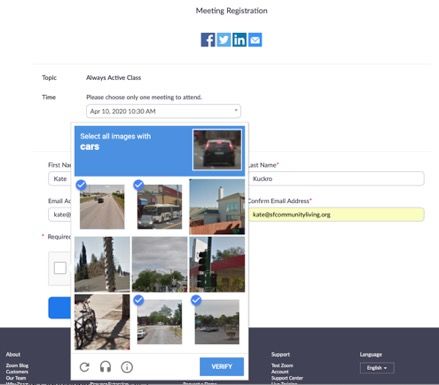
Task: Click the VERIFY button
Action: [222, 366]
